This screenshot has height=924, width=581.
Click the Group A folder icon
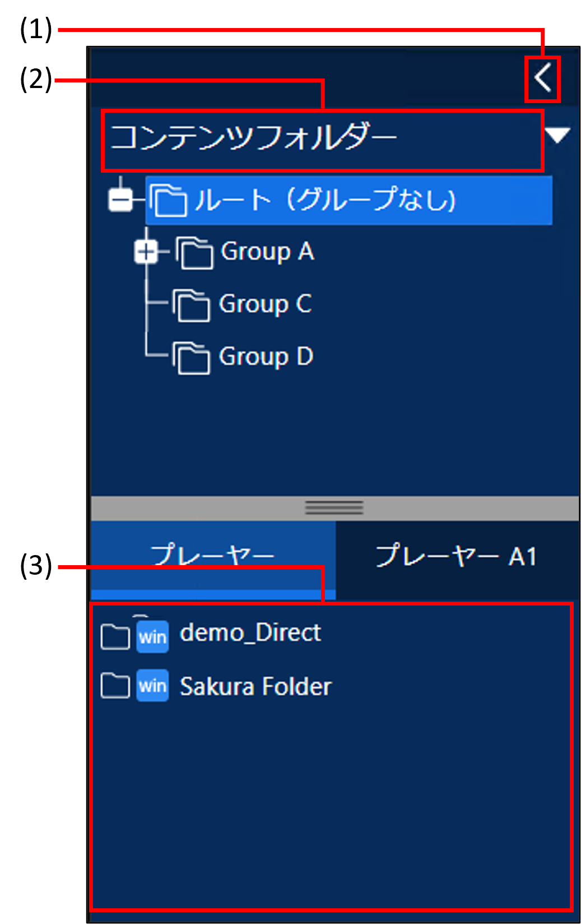195,253
